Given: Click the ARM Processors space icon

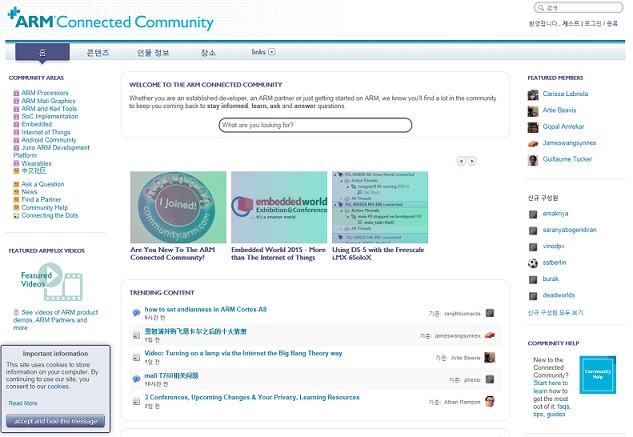Looking at the screenshot, I should [16, 93].
